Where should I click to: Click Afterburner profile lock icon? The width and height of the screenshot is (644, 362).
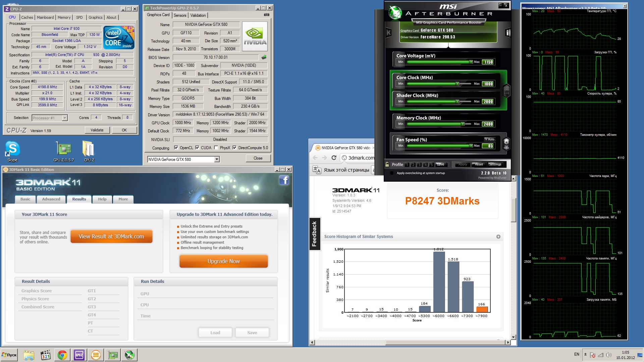click(387, 164)
